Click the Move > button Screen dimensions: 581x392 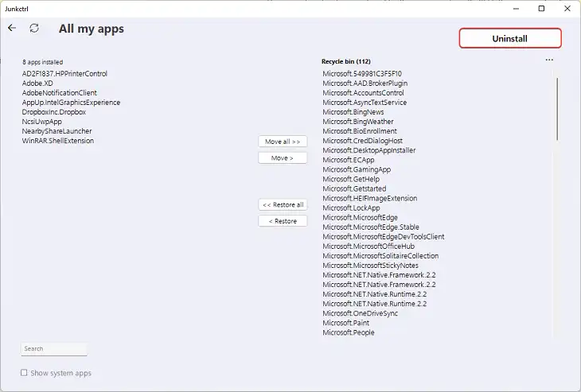(x=283, y=158)
